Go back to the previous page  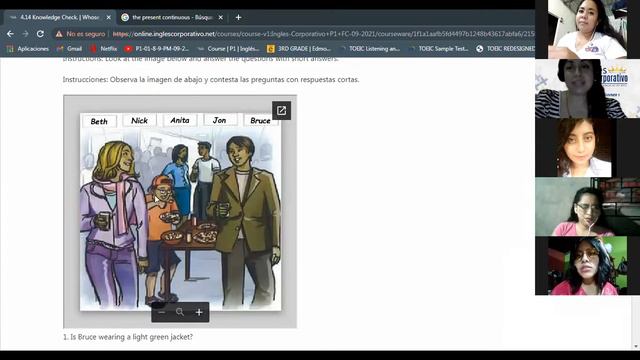point(10,34)
